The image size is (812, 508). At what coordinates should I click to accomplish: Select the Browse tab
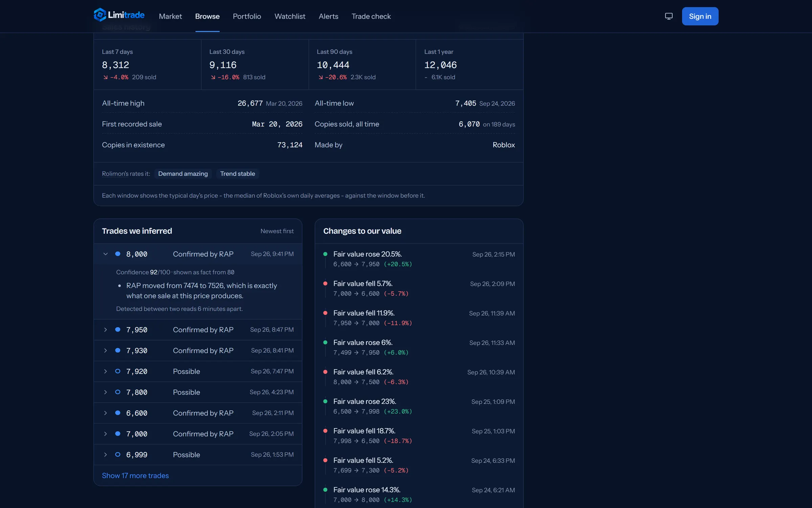pos(207,16)
